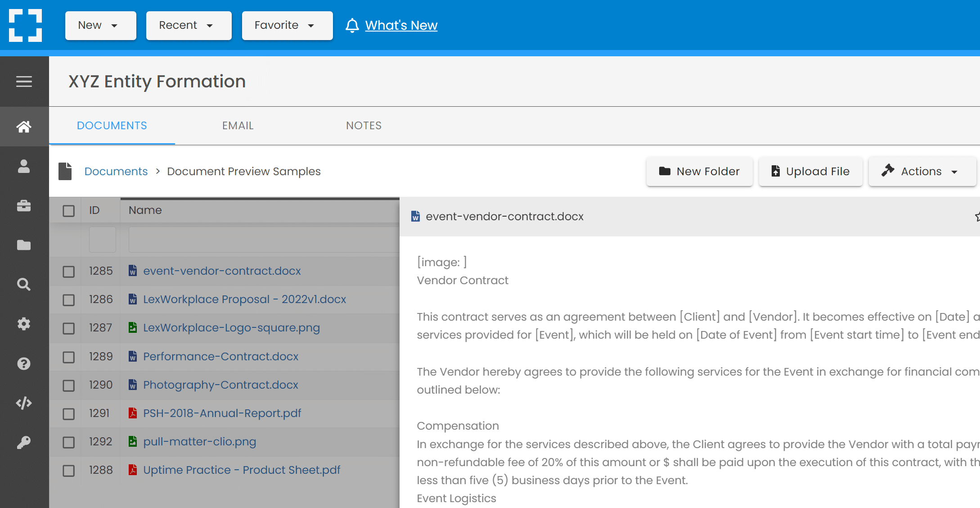Open the briefcase matters icon in the sidebar
The height and width of the screenshot is (508, 980).
24,206
